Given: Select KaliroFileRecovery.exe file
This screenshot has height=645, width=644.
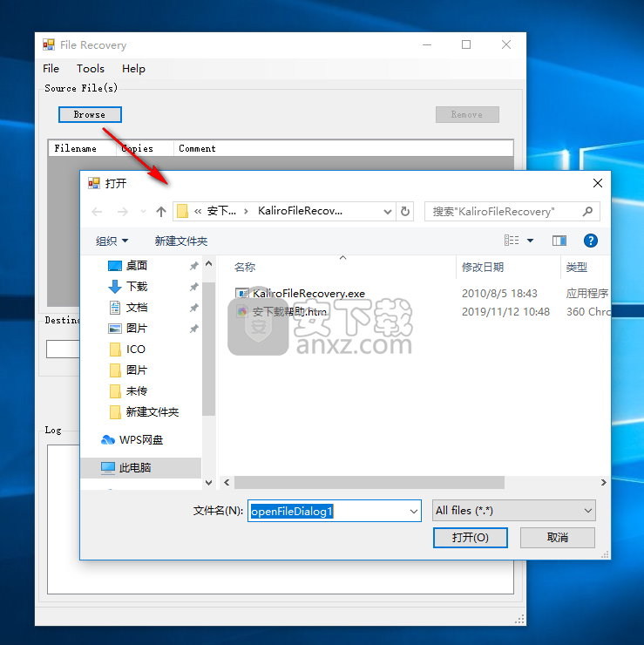Looking at the screenshot, I should 308,294.
